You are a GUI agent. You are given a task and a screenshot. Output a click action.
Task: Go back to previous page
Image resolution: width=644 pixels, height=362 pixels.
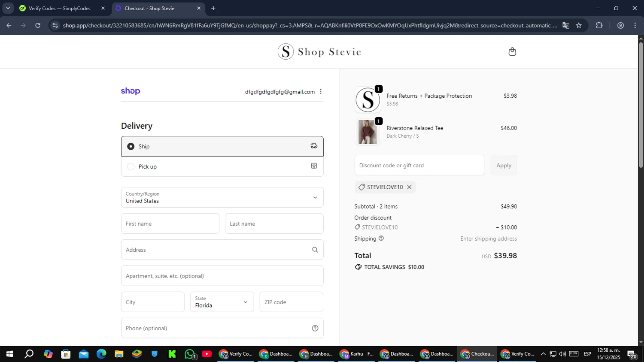pos(9,25)
